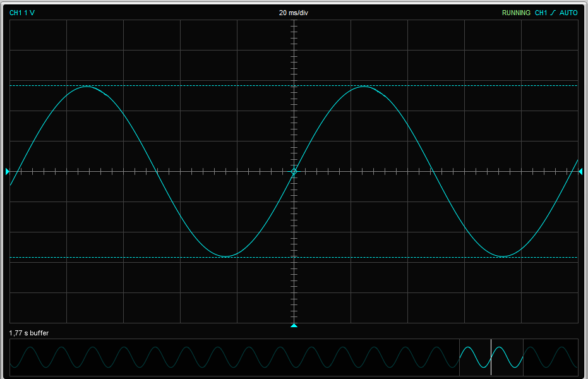Image resolution: width=588 pixels, height=379 pixels.
Task: Click the second negative trough of the waveform
Action: coord(503,256)
